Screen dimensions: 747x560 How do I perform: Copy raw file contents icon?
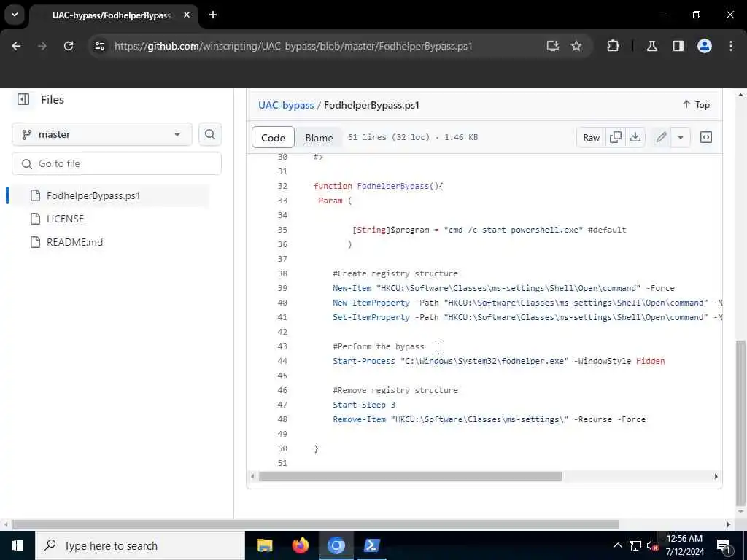pos(616,137)
